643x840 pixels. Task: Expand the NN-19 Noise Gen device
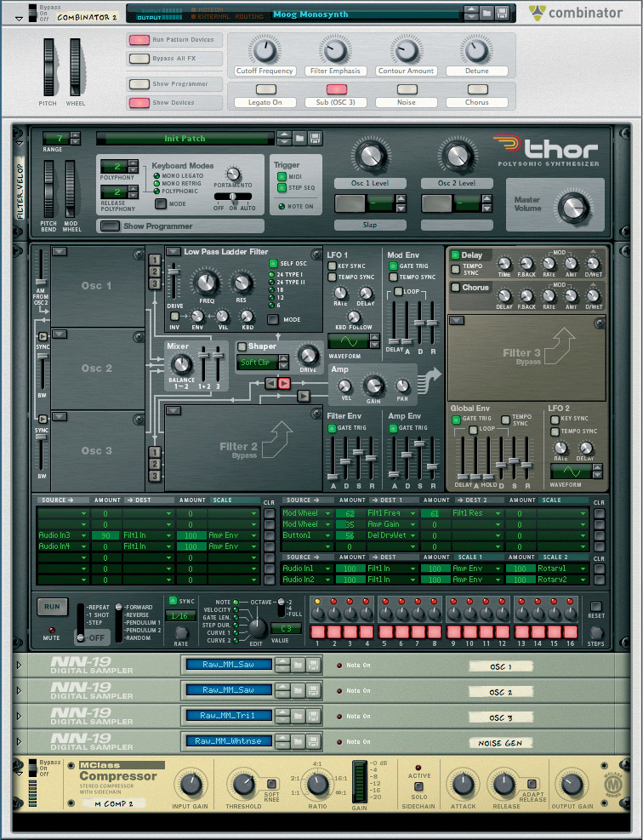(x=20, y=742)
